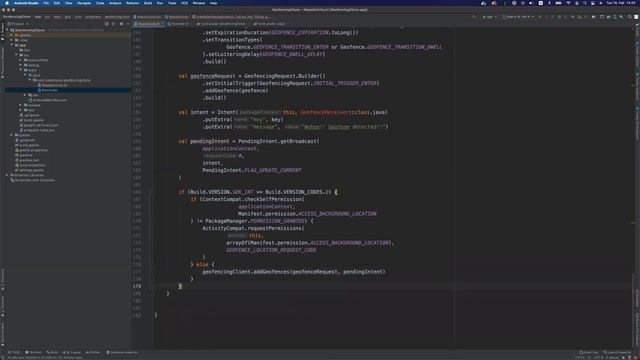
Task: Switch to the MainActivity.kt editor tab
Action: tap(149, 24)
